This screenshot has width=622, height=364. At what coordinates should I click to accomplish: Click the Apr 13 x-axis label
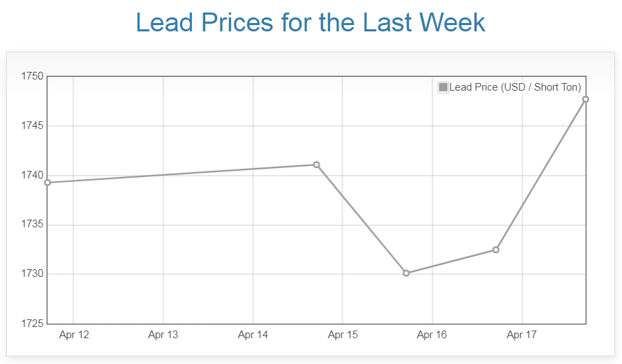163,335
